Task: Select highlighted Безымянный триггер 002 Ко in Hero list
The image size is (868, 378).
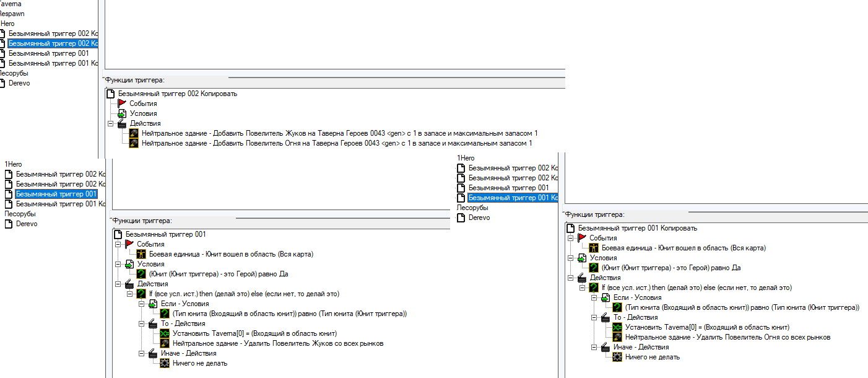Action: point(53,43)
